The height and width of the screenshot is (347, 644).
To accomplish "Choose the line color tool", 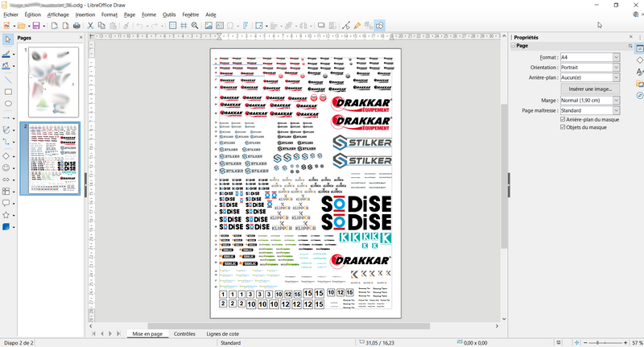I will [6, 54].
